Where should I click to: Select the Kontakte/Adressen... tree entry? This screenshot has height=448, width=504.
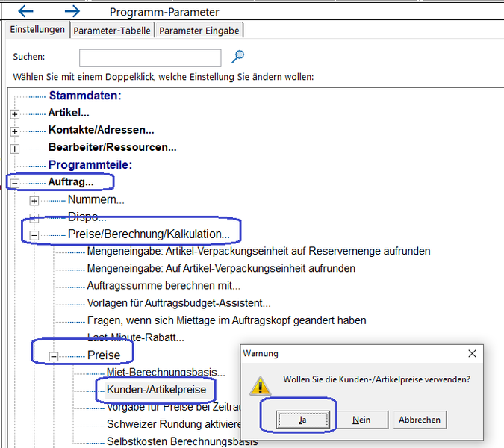102,130
